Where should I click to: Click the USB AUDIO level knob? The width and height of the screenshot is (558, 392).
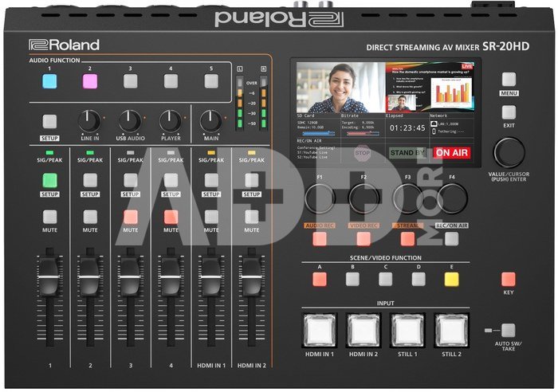coord(130,121)
